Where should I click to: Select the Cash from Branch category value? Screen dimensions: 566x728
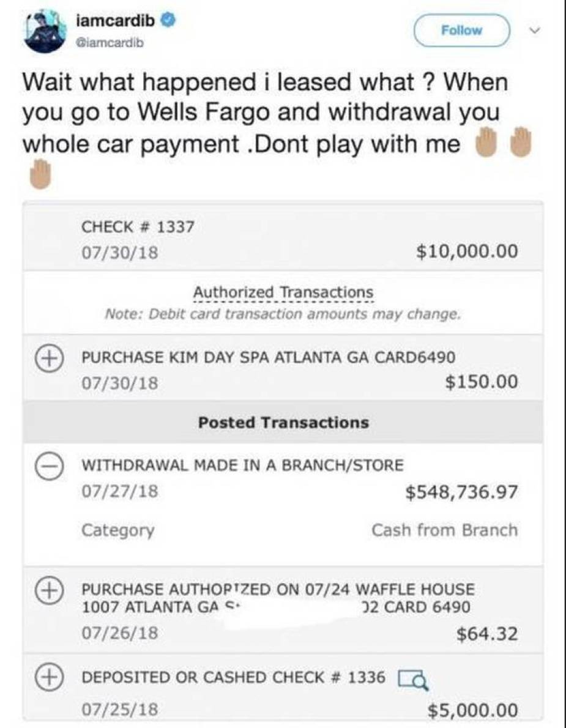[444, 530]
